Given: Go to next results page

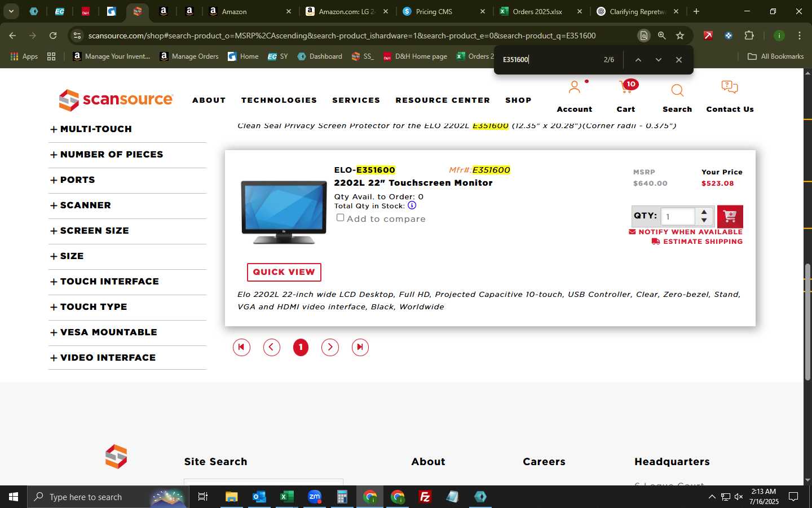Looking at the screenshot, I should (330, 347).
